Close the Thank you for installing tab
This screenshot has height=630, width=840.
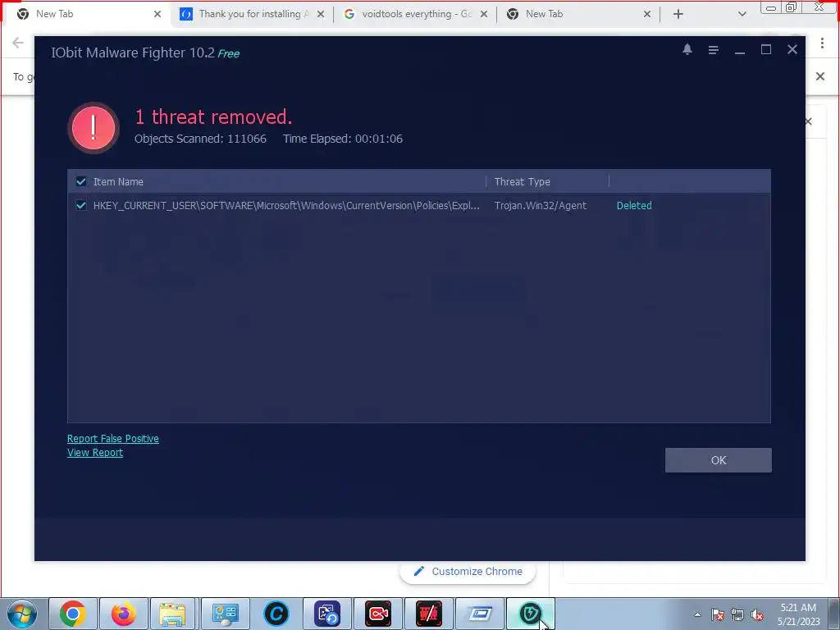click(x=321, y=15)
